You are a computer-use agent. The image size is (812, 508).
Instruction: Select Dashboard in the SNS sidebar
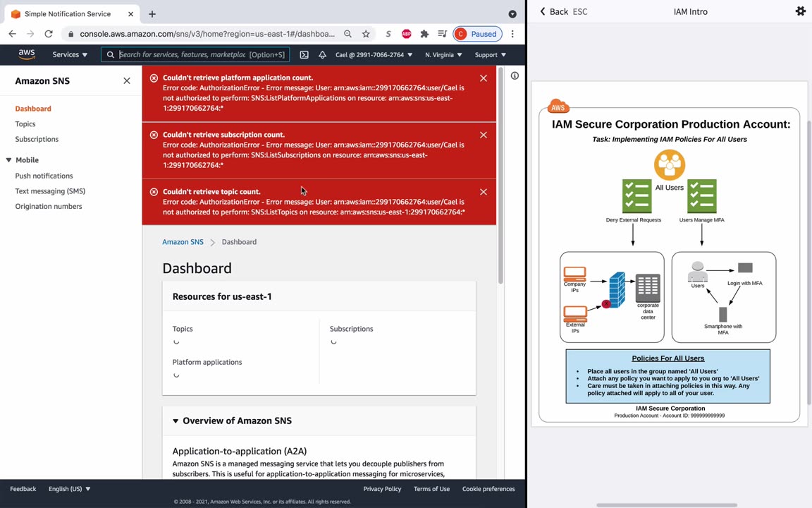click(x=33, y=109)
